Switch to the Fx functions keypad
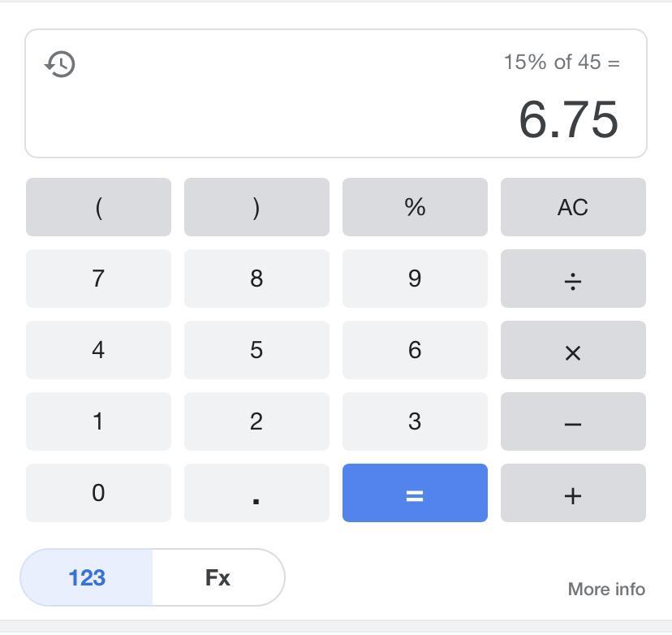Viewport: 672px width, 635px height. (x=218, y=577)
